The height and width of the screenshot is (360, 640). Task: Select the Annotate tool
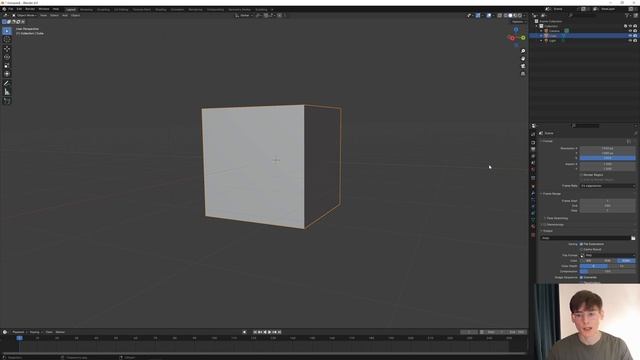pyautogui.click(x=7, y=84)
